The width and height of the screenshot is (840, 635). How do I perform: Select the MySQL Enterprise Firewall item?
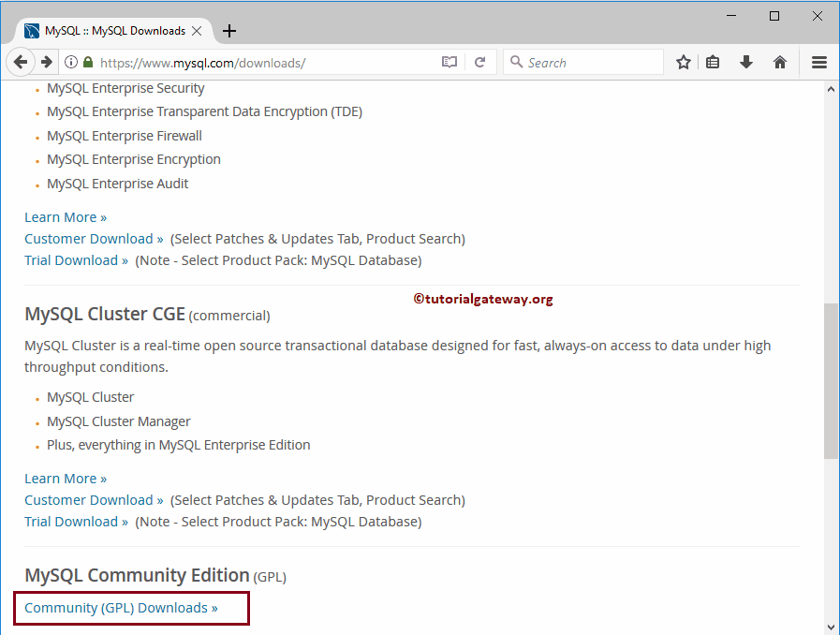(125, 135)
